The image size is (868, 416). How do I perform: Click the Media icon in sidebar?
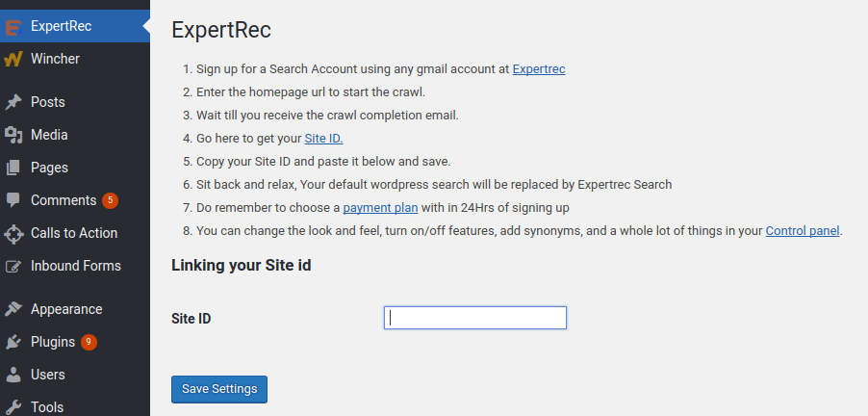pyautogui.click(x=13, y=135)
